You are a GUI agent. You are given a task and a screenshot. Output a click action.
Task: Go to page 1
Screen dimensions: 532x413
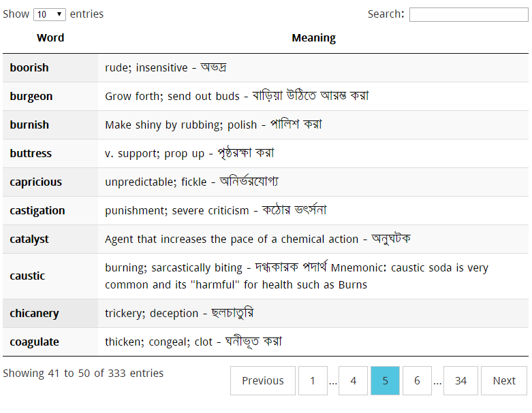coord(313,380)
